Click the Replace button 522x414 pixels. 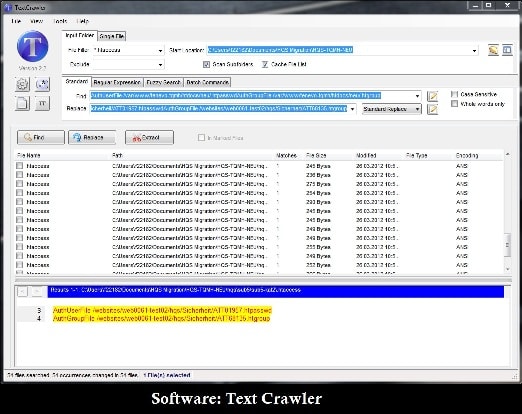tap(92, 137)
